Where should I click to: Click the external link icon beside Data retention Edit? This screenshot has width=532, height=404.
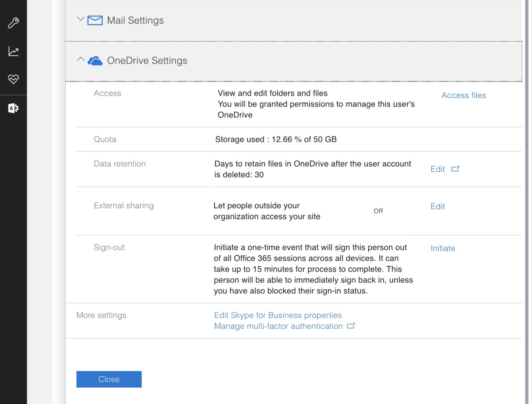pyautogui.click(x=455, y=169)
